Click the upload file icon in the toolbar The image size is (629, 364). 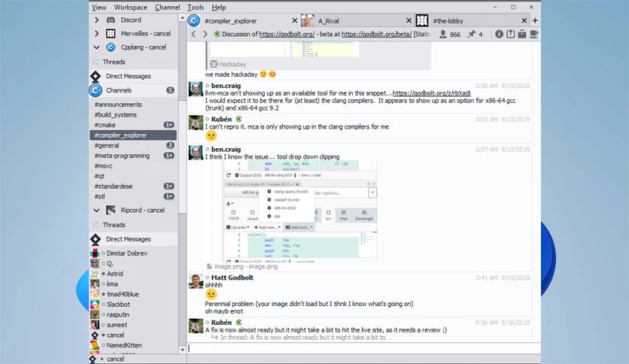(510, 34)
